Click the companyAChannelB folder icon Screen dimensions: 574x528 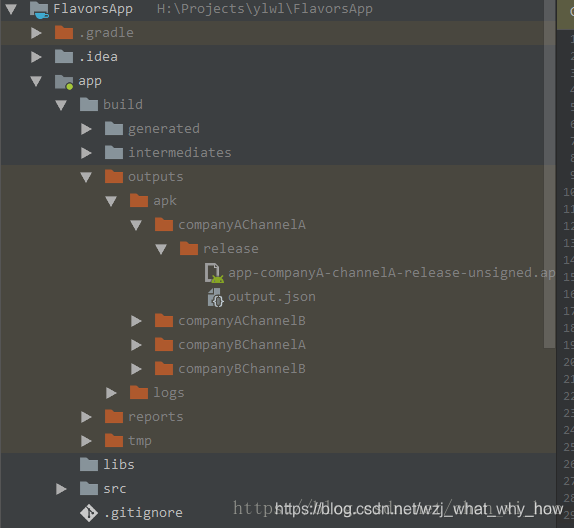(164, 320)
